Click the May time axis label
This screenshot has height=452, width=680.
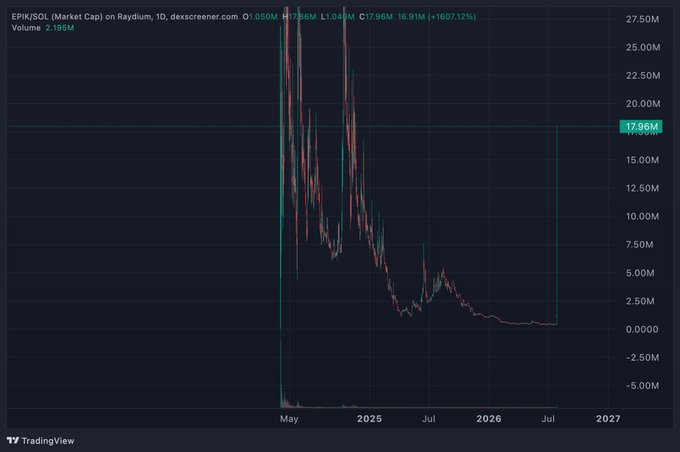point(289,419)
